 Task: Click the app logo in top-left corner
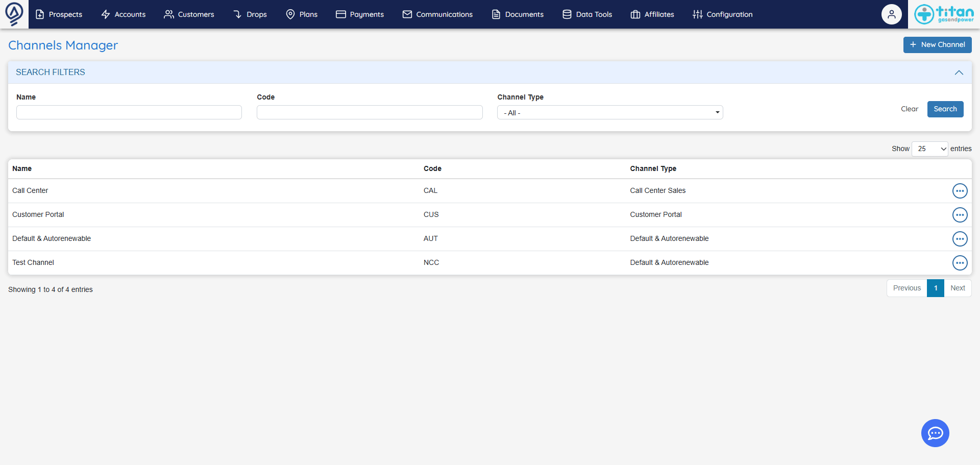(x=14, y=14)
